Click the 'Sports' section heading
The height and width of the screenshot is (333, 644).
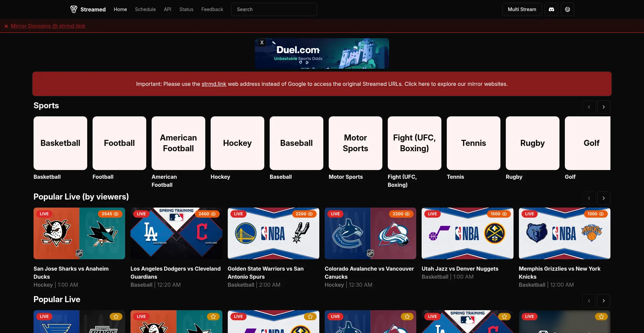pos(46,106)
